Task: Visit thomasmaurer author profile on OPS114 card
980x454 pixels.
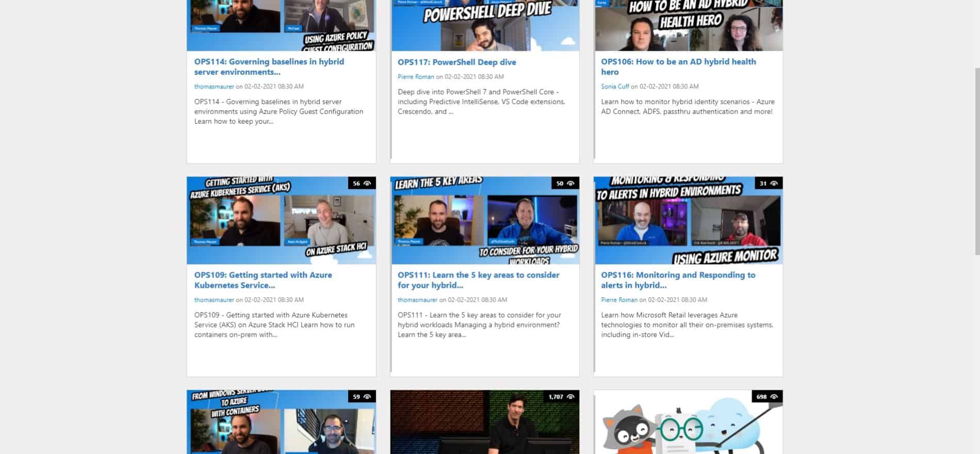Action: 214,87
